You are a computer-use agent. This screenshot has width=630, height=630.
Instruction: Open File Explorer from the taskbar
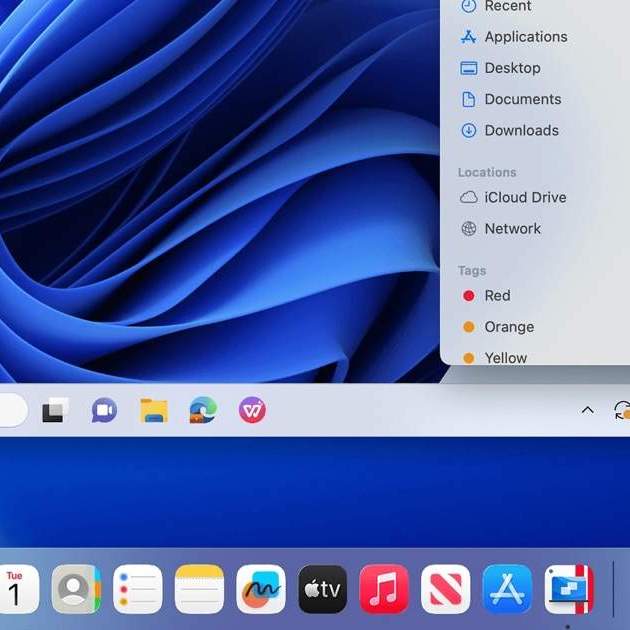tap(154, 410)
